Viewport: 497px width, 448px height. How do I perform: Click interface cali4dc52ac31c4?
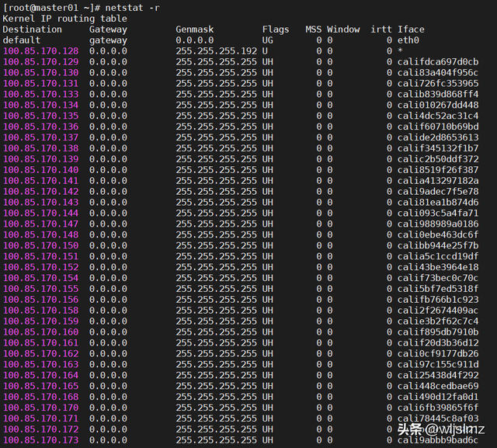pos(438,116)
